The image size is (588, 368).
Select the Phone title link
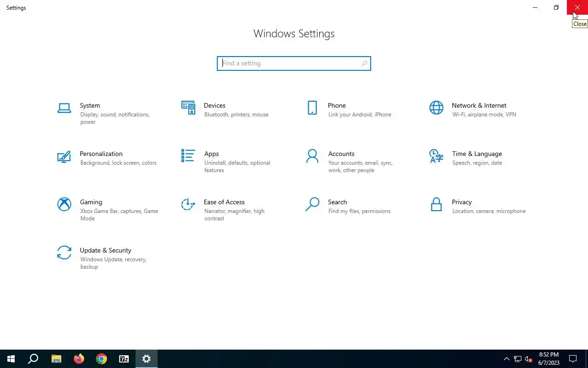tap(337, 105)
